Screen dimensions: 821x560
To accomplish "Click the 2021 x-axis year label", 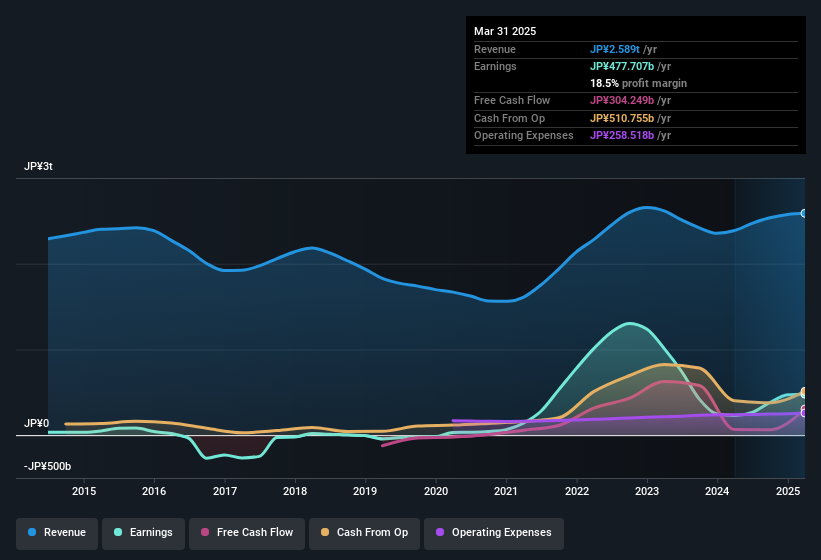I will 506,491.
